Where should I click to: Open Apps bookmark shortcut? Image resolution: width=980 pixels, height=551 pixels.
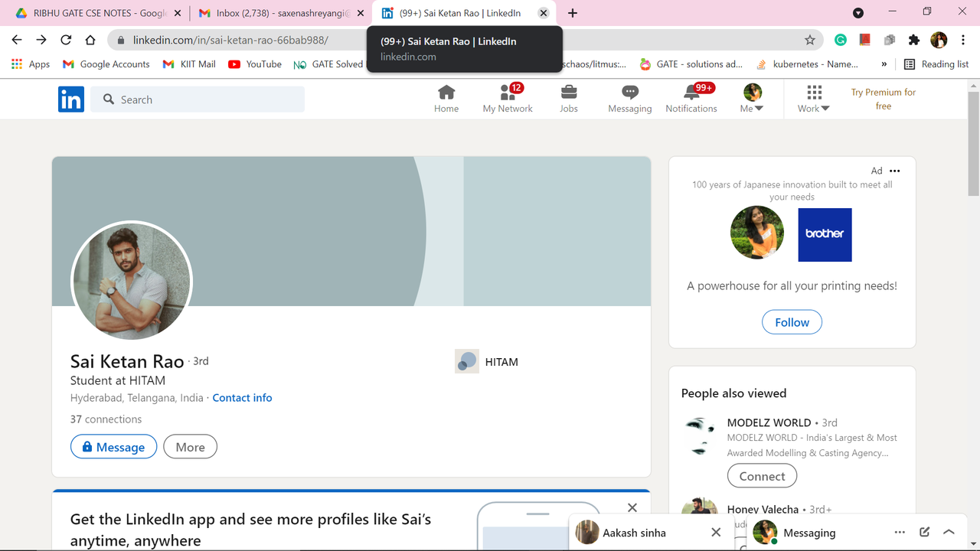tap(31, 64)
